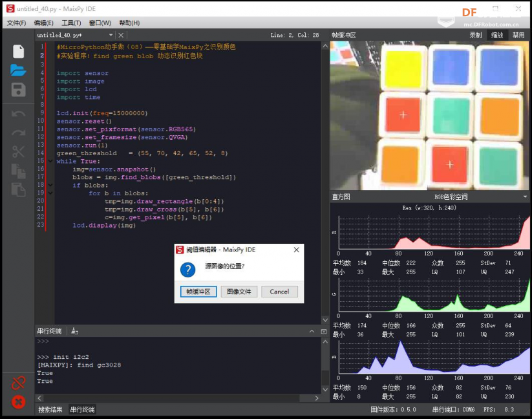Save the script with the floppy disk icon
532x419 pixels.
tap(18, 90)
